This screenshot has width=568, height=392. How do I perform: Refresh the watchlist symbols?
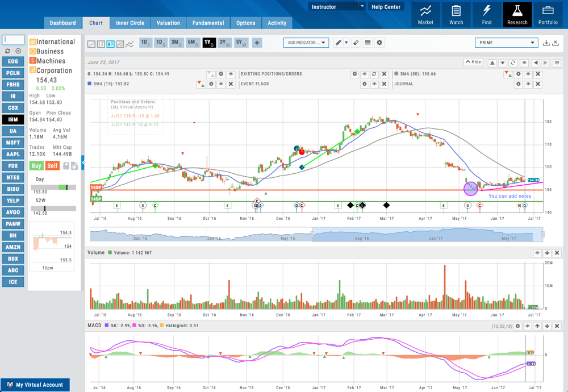click(x=7, y=51)
